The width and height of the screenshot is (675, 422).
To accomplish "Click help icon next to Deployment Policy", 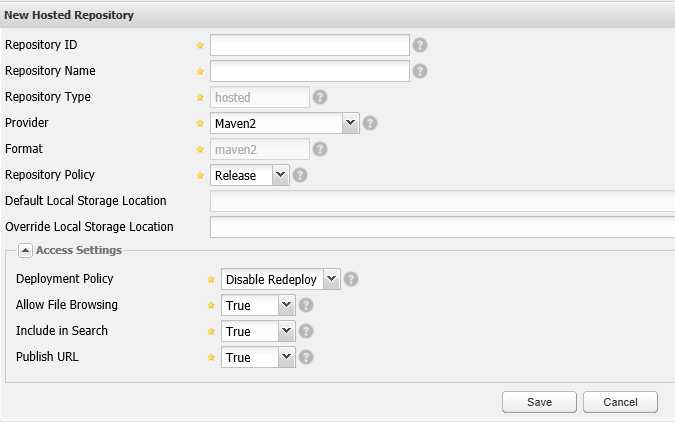I will click(x=351, y=279).
